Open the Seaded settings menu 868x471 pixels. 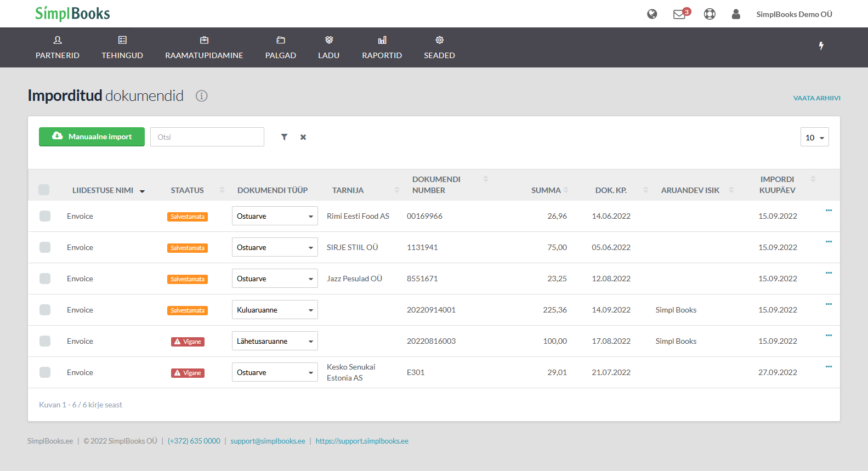439,48
